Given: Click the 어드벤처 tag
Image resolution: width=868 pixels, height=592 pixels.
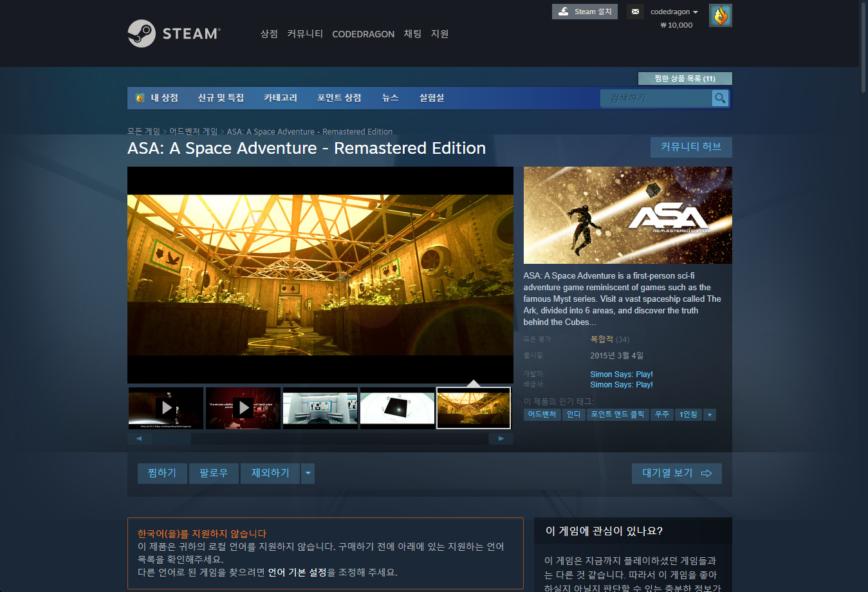Looking at the screenshot, I should coord(542,414).
